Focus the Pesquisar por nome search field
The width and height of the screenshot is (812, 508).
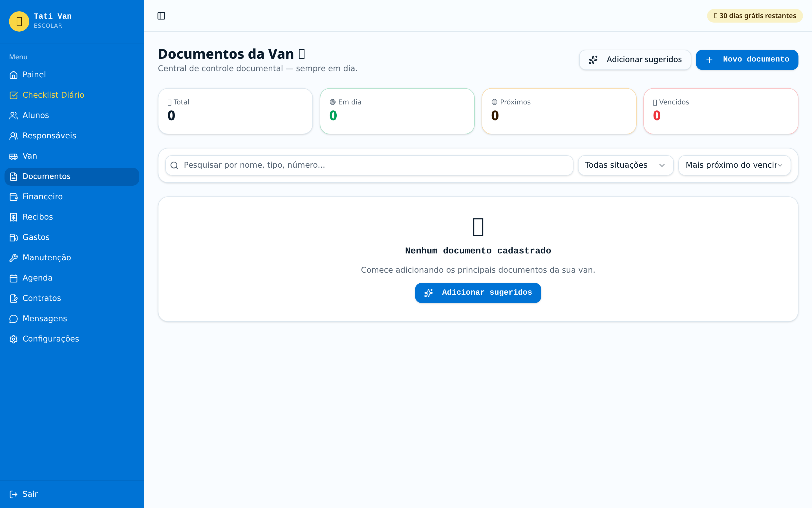click(369, 165)
